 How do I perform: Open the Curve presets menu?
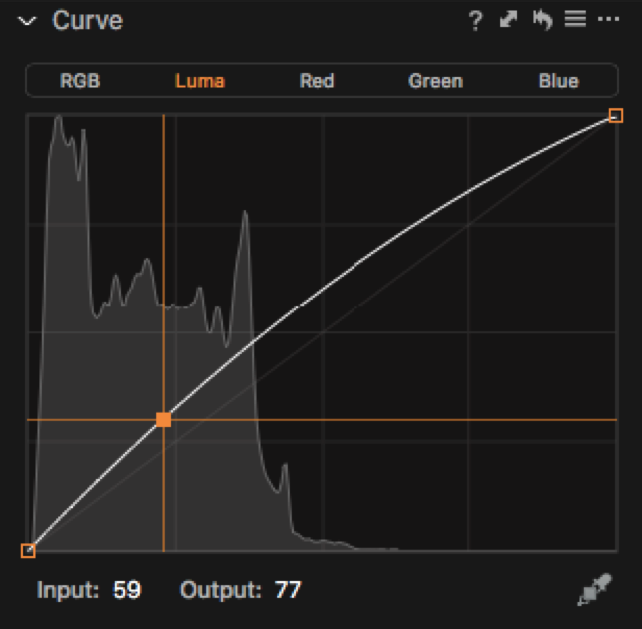pyautogui.click(x=575, y=19)
